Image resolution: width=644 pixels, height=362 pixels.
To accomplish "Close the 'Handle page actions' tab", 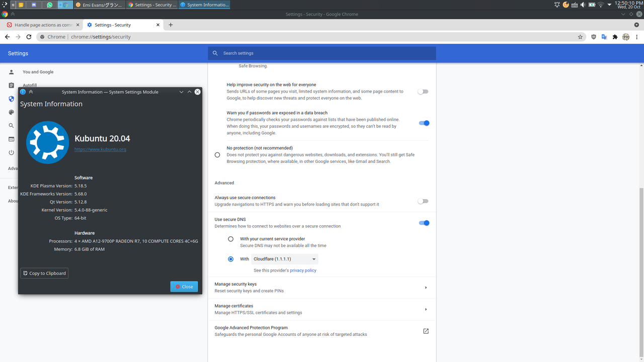I will coord(77,25).
